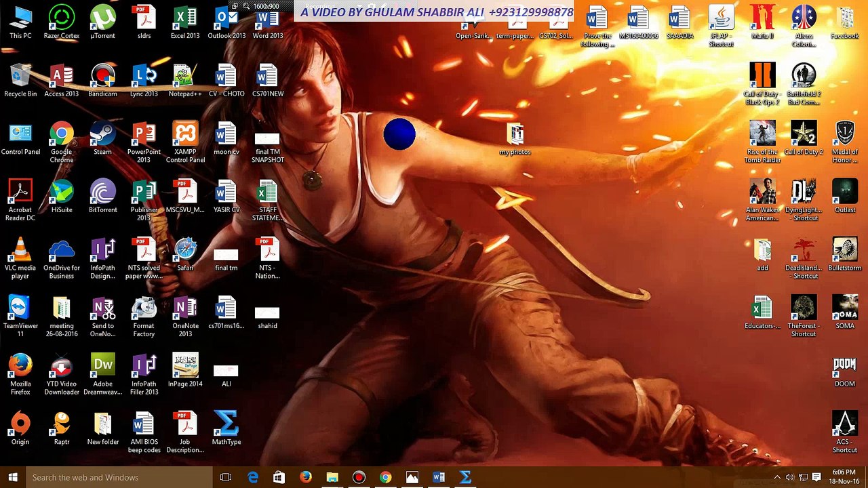868x488 pixels.
Task: Open the taskbar volume control
Action: click(790, 477)
